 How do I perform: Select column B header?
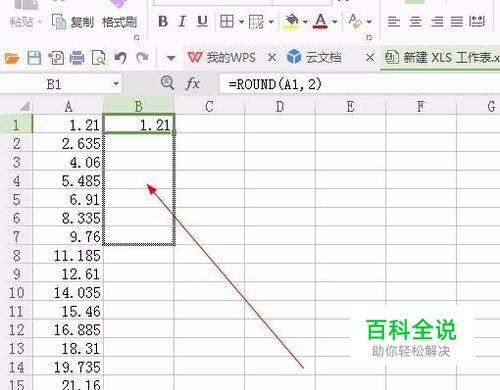pos(139,107)
